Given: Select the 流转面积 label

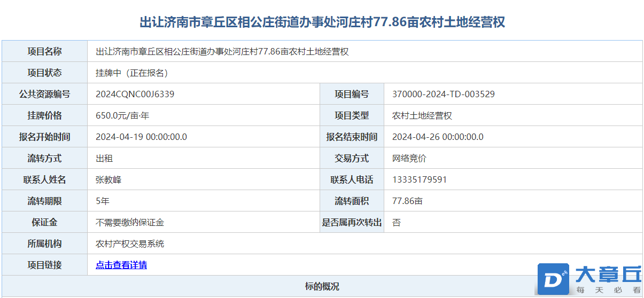Looking at the screenshot, I should [352, 201].
